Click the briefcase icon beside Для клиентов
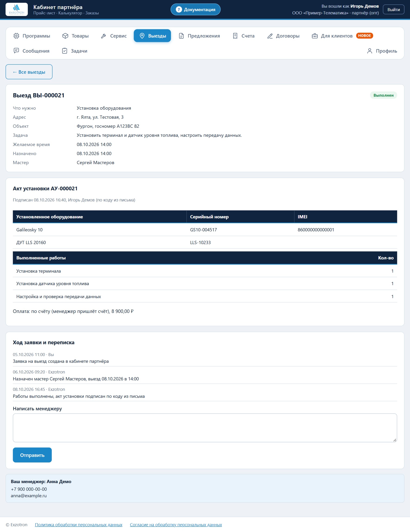Viewport: 410px width, 532px height. [x=315, y=36]
